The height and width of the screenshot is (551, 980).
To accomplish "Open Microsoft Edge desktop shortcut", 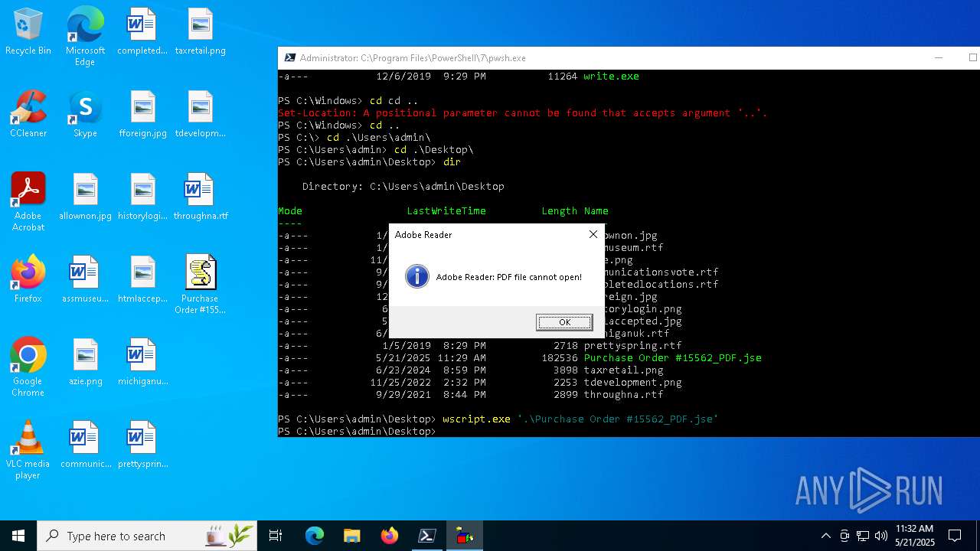I will tap(85, 37).
